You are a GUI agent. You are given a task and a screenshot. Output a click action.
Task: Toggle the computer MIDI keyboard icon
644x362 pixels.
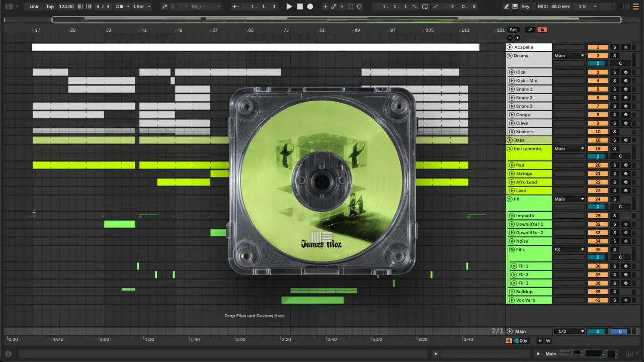pyautogui.click(x=515, y=7)
